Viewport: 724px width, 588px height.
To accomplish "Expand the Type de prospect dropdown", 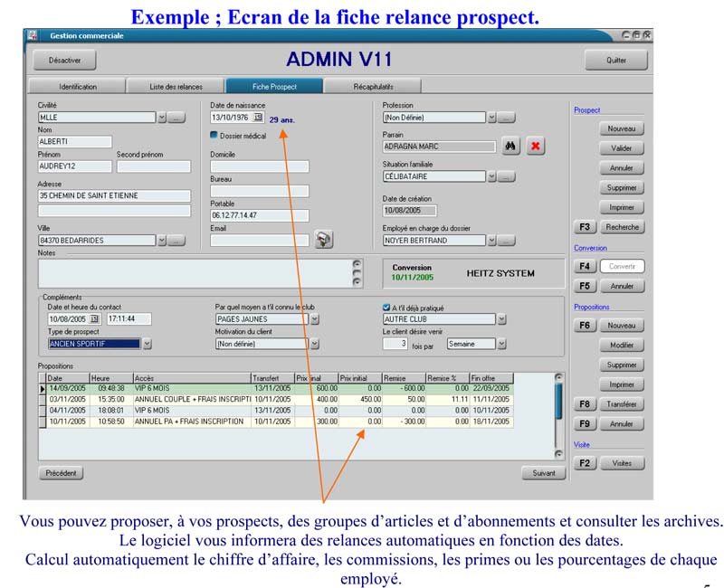I will pyautogui.click(x=148, y=344).
